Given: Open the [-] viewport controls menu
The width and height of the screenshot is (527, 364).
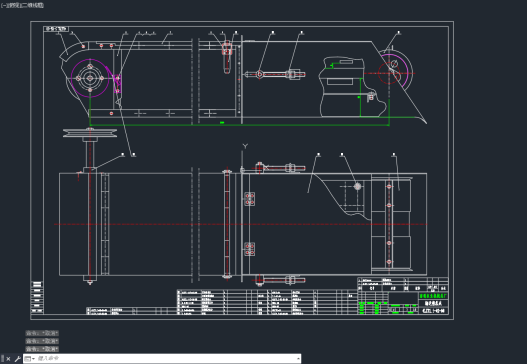Looking at the screenshot, I should 3,5.
